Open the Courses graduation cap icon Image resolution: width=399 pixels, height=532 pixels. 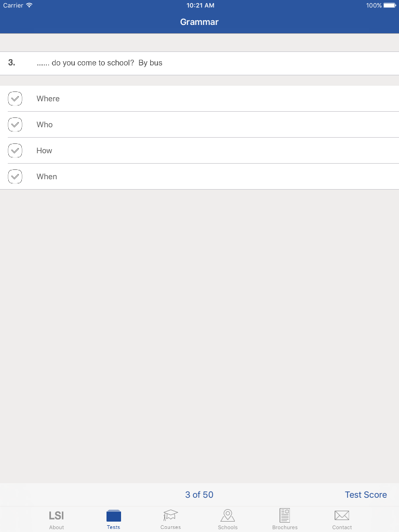click(x=170, y=515)
